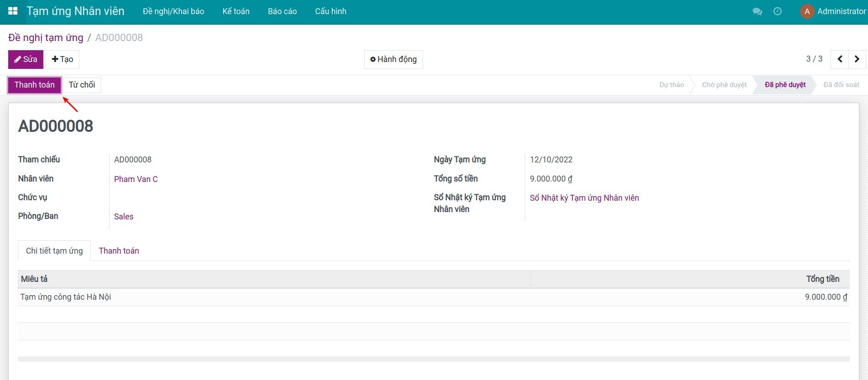Click the Sửa edit button
The height and width of the screenshot is (380, 868).
coord(26,59)
